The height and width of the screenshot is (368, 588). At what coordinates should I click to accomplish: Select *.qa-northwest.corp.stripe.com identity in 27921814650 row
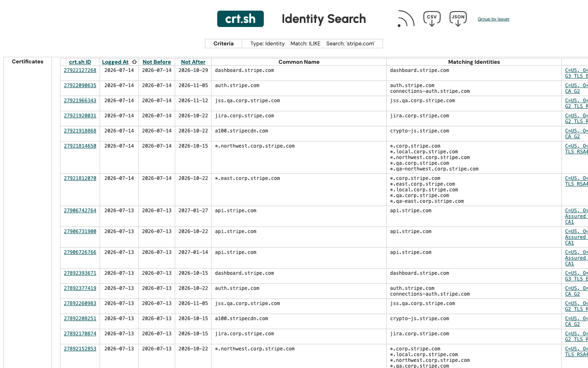click(x=434, y=169)
